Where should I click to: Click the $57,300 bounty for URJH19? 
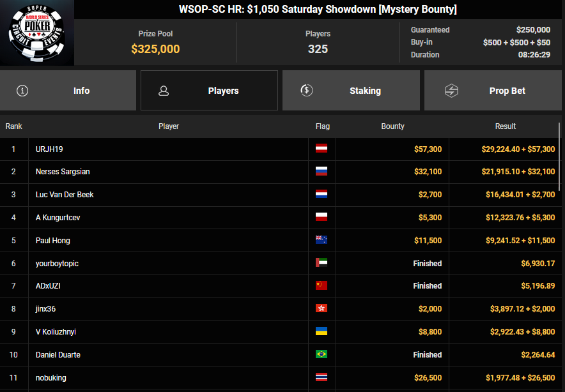coord(428,149)
